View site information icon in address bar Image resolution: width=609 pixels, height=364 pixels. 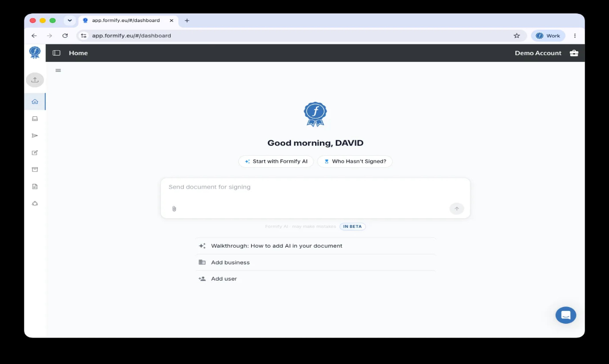pos(83,35)
